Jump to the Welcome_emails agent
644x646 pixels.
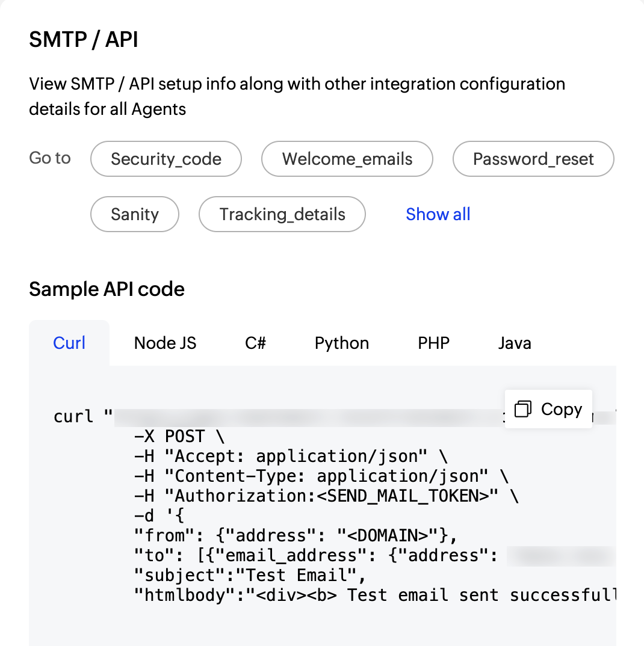tap(347, 159)
